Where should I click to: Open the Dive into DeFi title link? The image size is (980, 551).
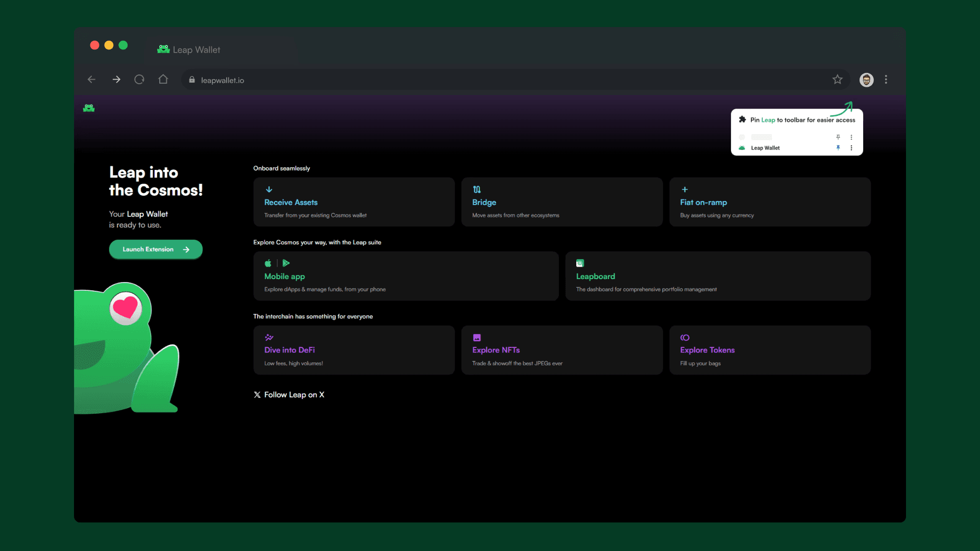(x=289, y=350)
